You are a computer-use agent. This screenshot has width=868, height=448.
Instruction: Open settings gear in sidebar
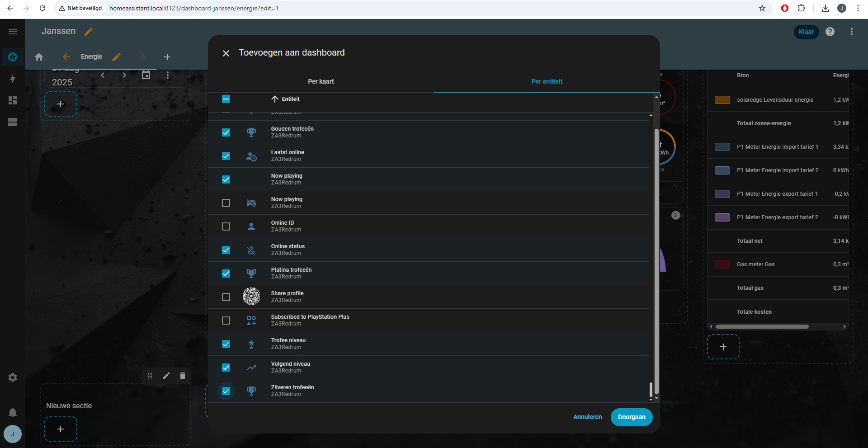click(13, 377)
